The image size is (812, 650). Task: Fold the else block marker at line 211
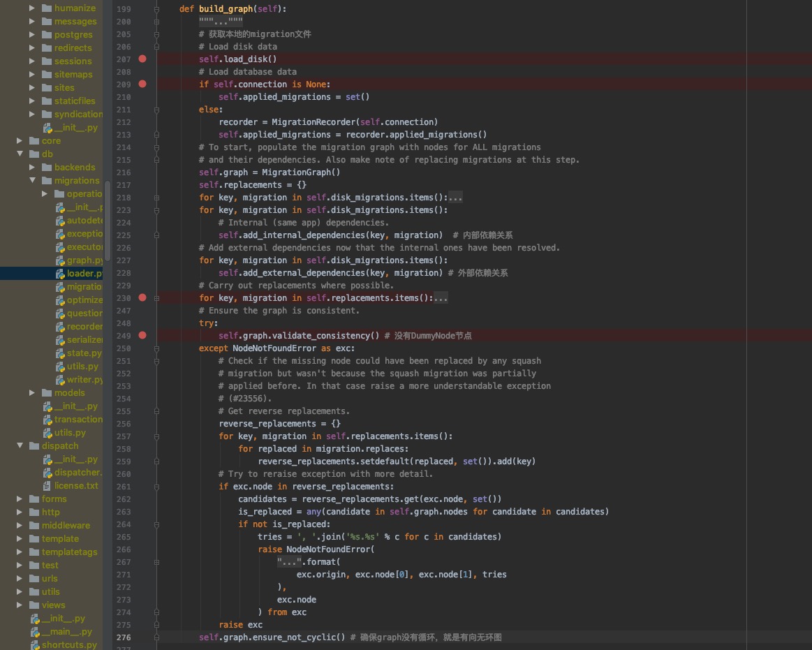[x=156, y=110]
